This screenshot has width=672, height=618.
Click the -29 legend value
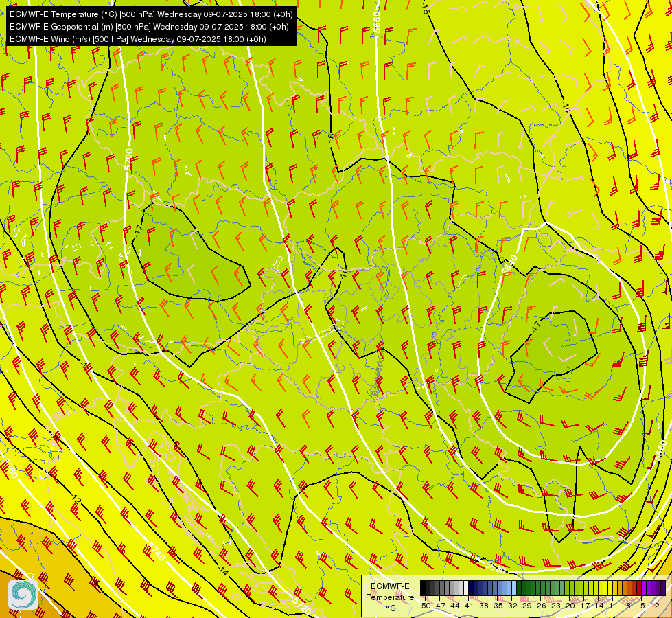pyautogui.click(x=525, y=606)
